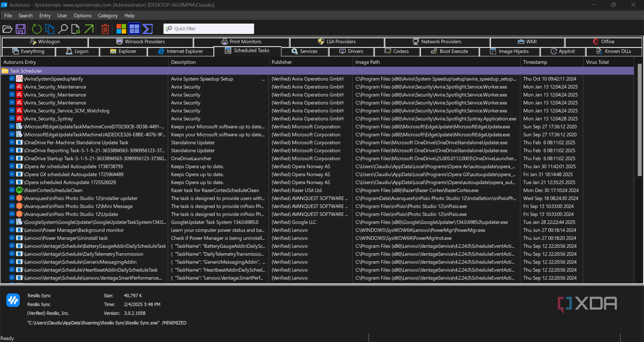644x342 pixels.
Task: Open the Category menu
Action: point(108,15)
